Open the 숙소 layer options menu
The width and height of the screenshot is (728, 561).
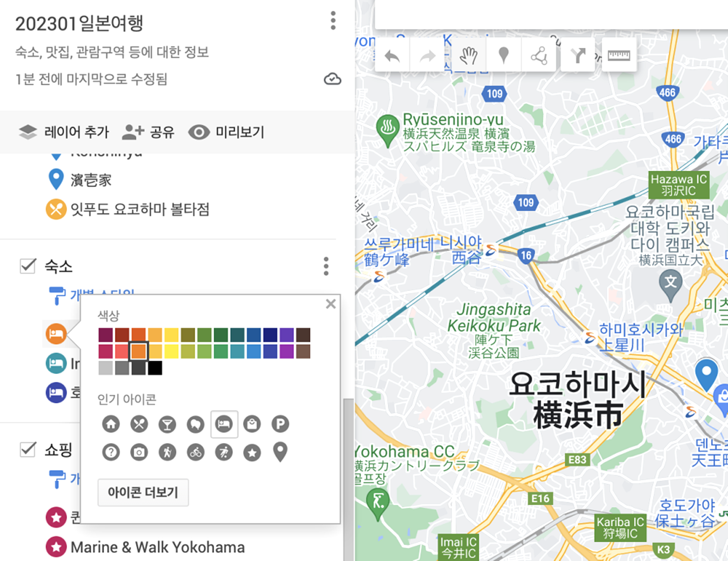point(326,266)
